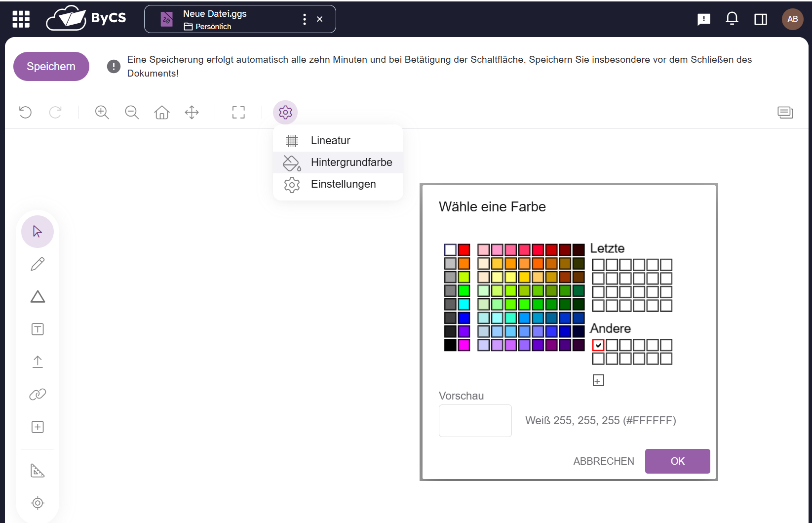Choose the triangle shapes tool
The width and height of the screenshot is (812, 523).
tap(38, 297)
